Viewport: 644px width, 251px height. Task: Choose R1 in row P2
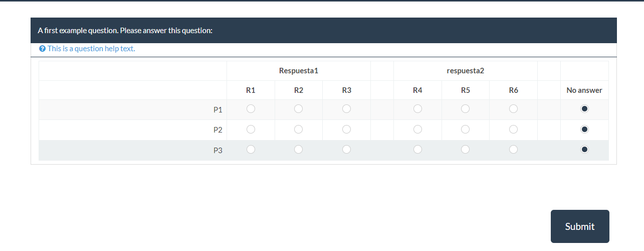click(251, 129)
